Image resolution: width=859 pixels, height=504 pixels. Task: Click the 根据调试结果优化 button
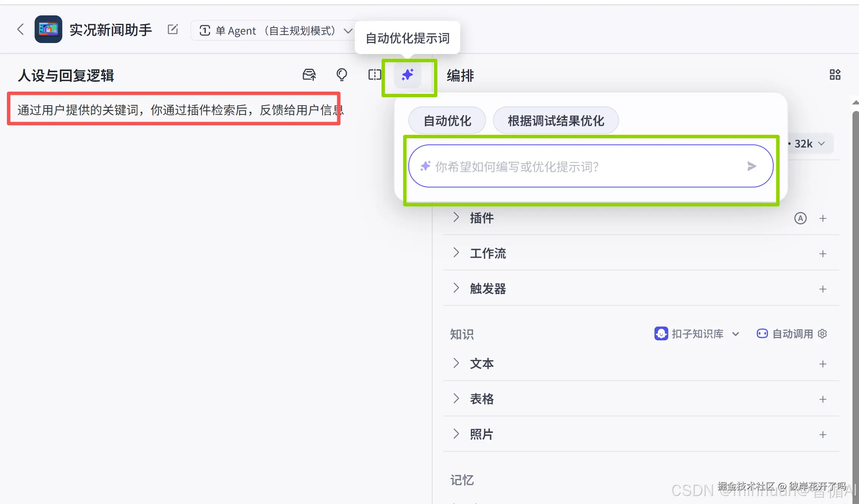[556, 121]
